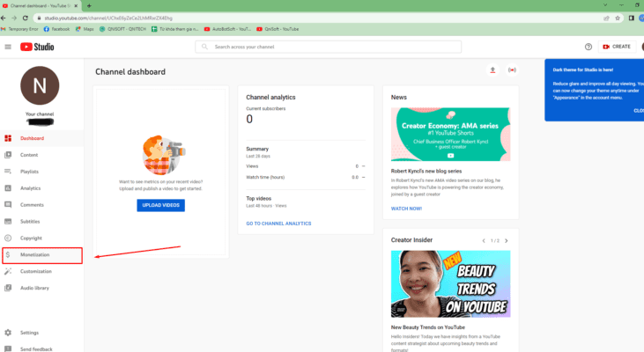Open the Playlists sidebar item
Viewport: 644px width, 352px height.
click(42, 172)
